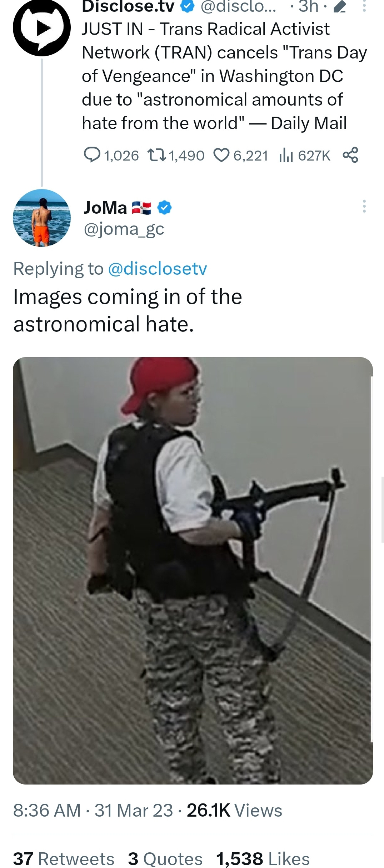Expand the attached image in the reply
This screenshot has height=868, width=384.
pos(193,571)
